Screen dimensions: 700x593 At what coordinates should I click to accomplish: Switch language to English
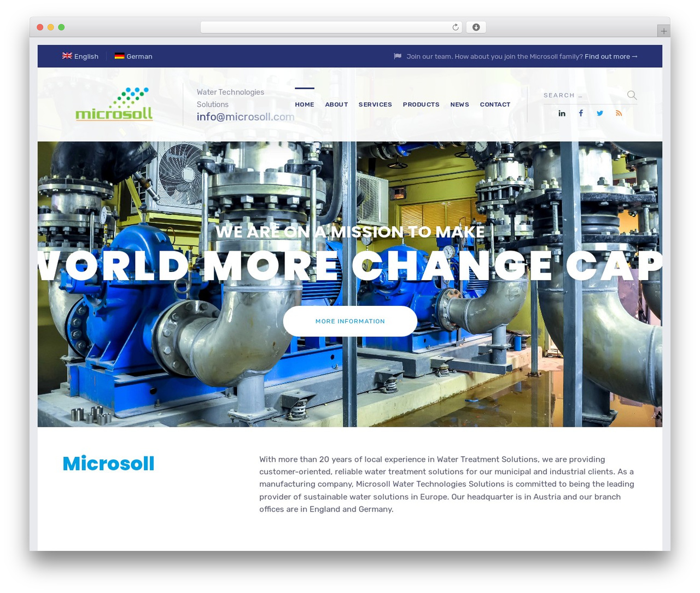pyautogui.click(x=80, y=56)
